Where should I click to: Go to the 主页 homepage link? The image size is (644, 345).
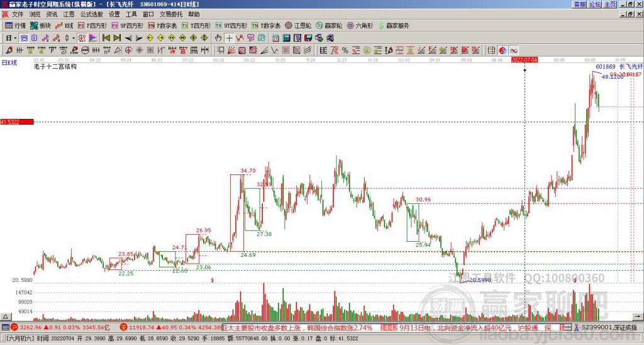point(610,4)
